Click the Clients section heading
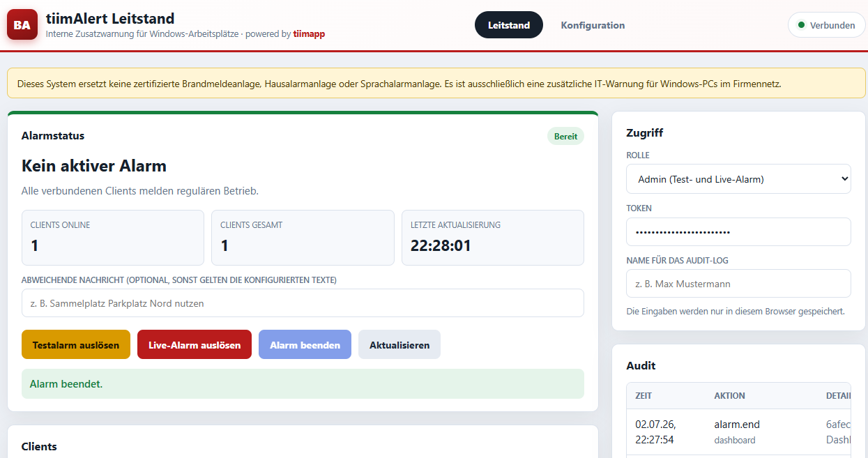This screenshot has width=868, height=458. click(x=39, y=446)
